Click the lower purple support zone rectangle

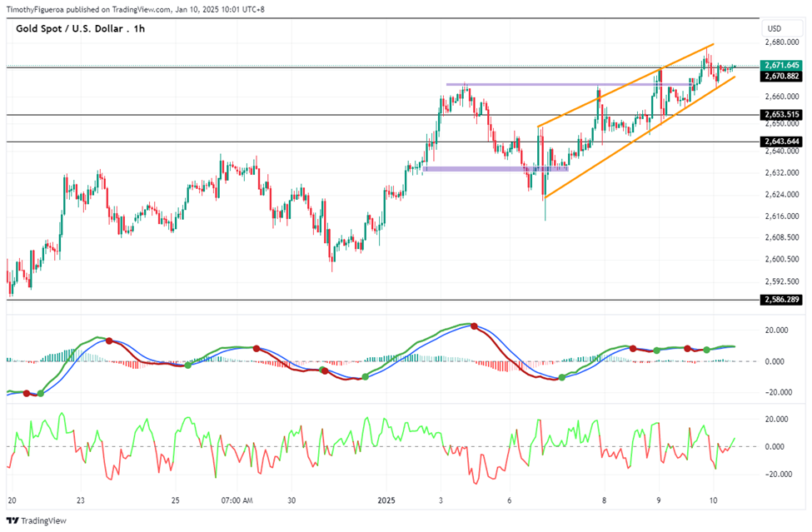pyautogui.click(x=496, y=169)
